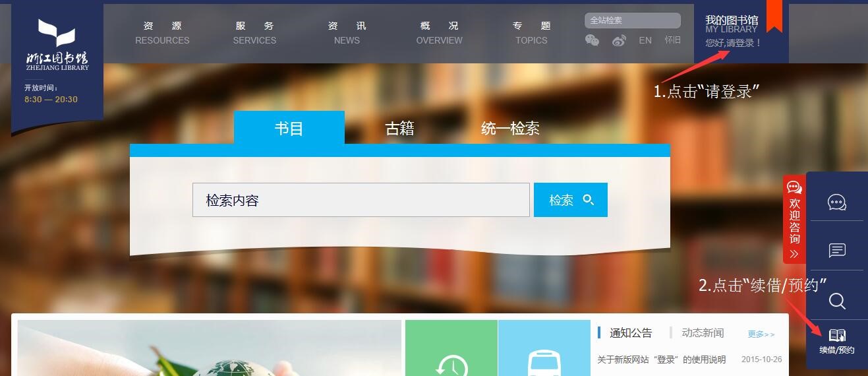Open the 服务 SERVICES menu

[254, 33]
